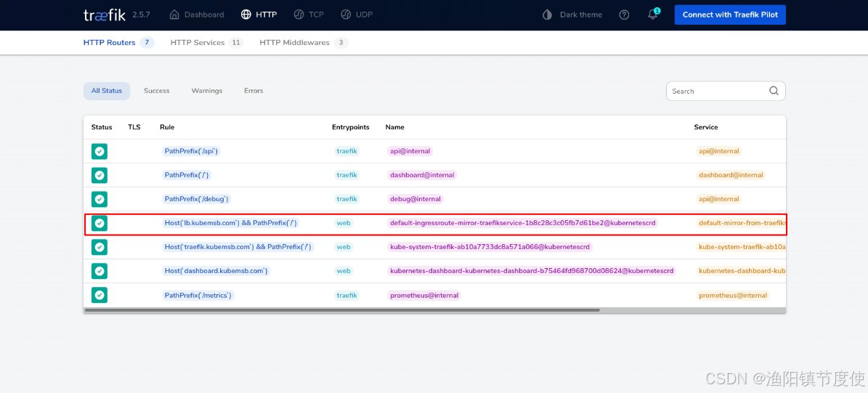Click kube-system-traefik-ab10a7733dc8a571a066 router name
Viewport: 868px width, 393px height.
coord(490,247)
